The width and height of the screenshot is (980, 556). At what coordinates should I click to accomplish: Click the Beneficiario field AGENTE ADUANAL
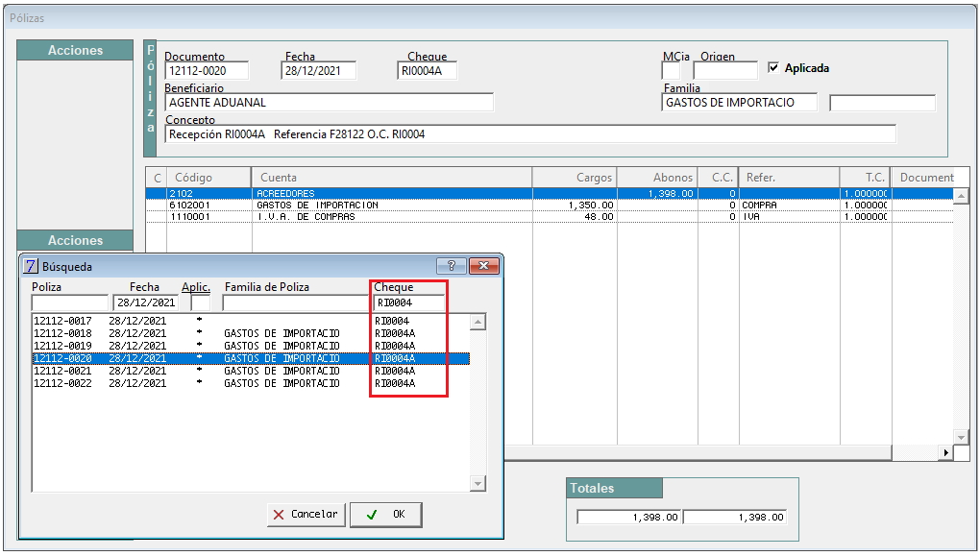[330, 103]
